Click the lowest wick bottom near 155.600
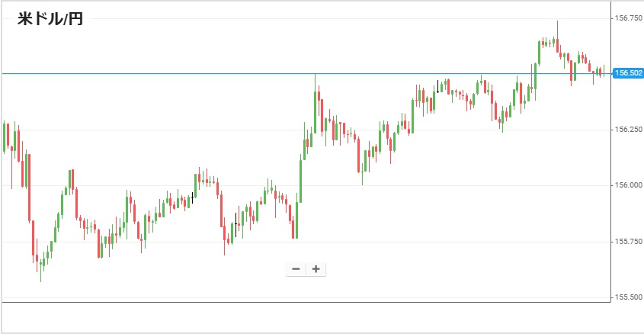 [41, 281]
